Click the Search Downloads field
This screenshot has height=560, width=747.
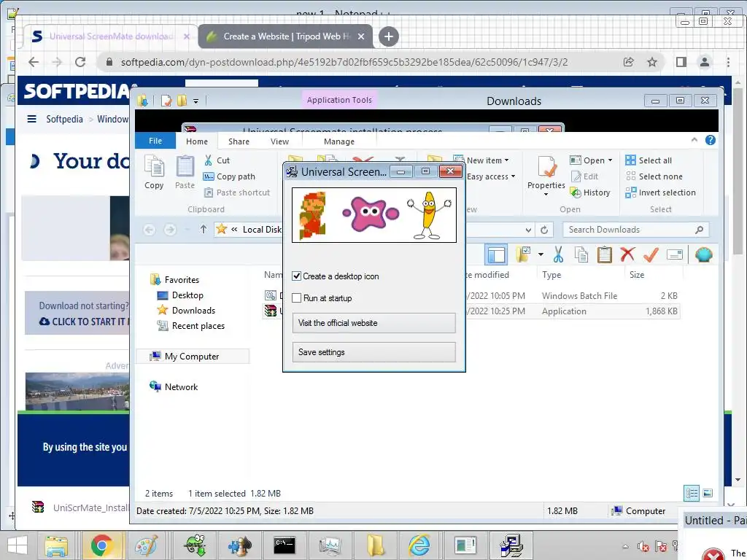click(636, 230)
